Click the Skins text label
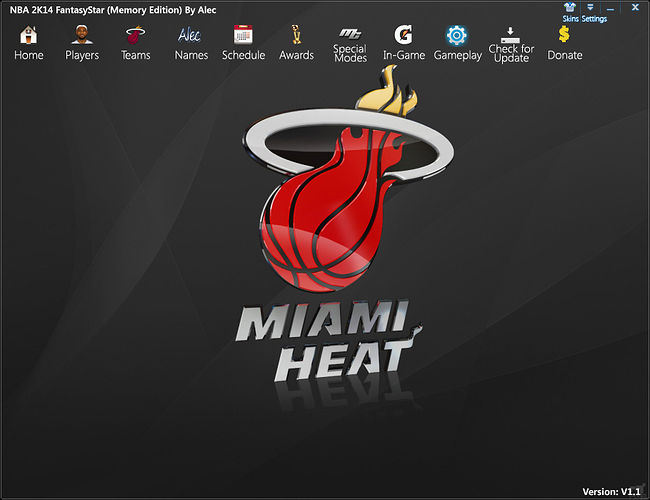 point(570,19)
